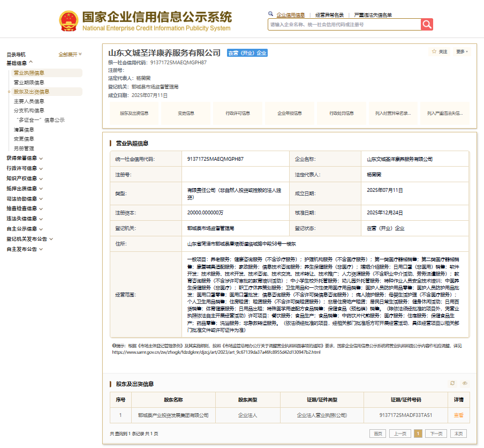This screenshot has width=484, height=448.
Task: Go to 另册管理 in sidebar
Action: tap(24, 148)
